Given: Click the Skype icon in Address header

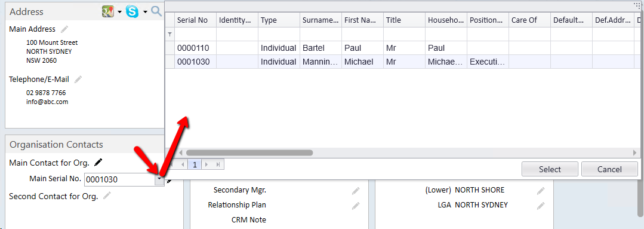Looking at the screenshot, I should (133, 12).
